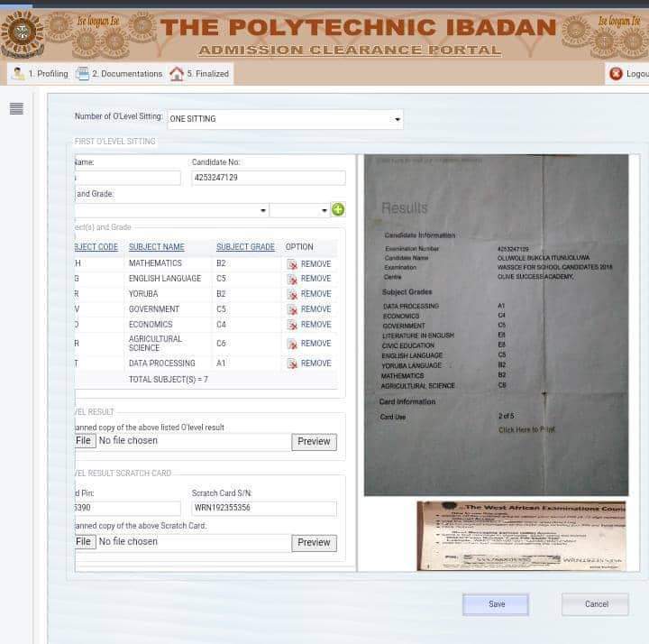This screenshot has width=649, height=644.
Task: Click the Profiling person icon
Action: 18,74
